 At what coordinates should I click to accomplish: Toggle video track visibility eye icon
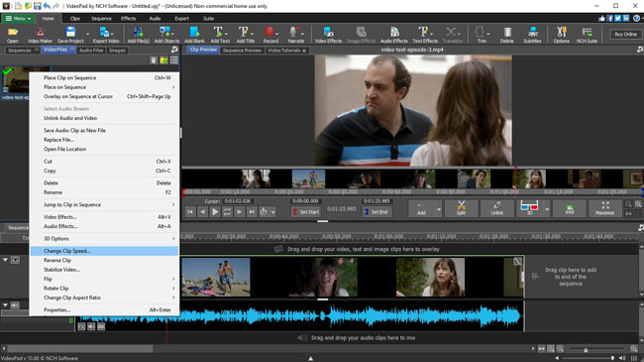pos(15,260)
